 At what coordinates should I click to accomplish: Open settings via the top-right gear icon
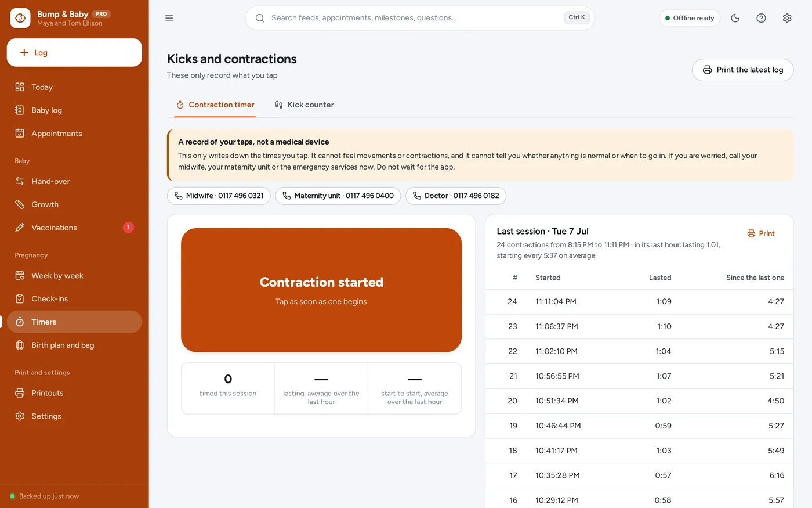[787, 18]
